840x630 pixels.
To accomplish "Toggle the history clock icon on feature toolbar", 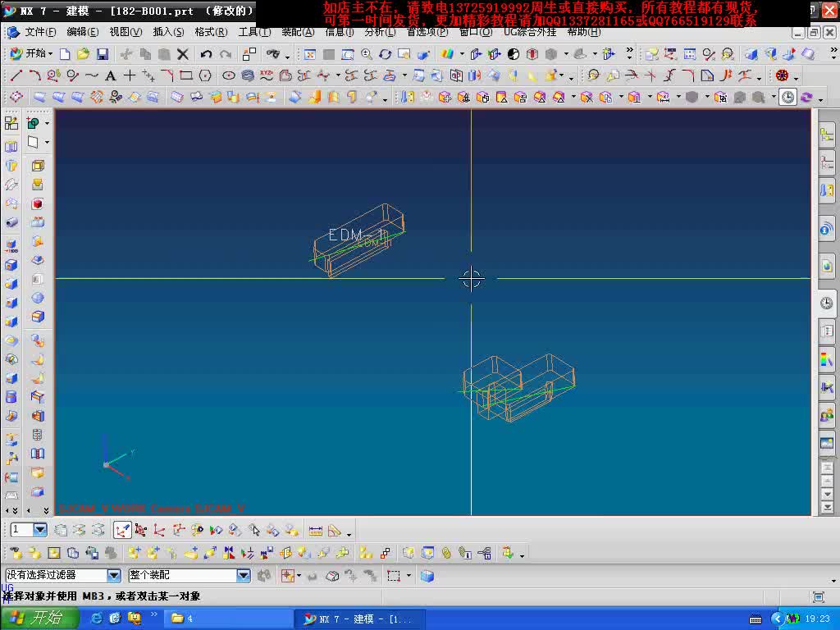I will click(787, 97).
